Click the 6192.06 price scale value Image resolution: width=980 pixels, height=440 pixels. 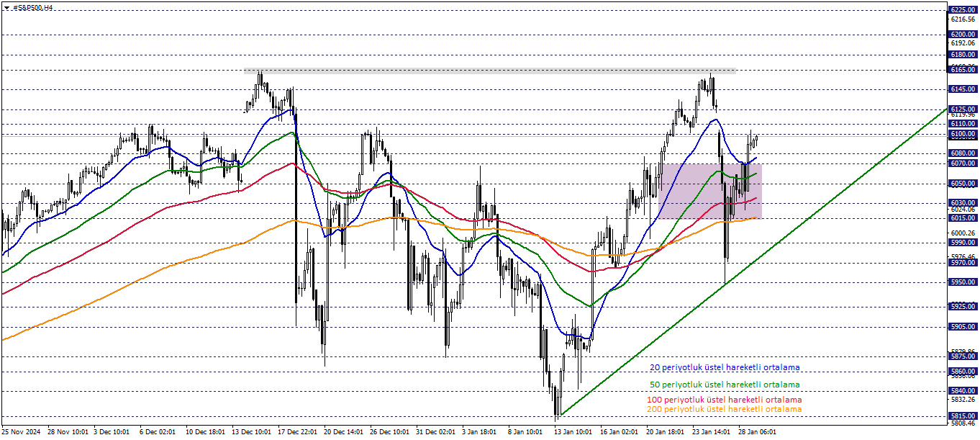(963, 42)
